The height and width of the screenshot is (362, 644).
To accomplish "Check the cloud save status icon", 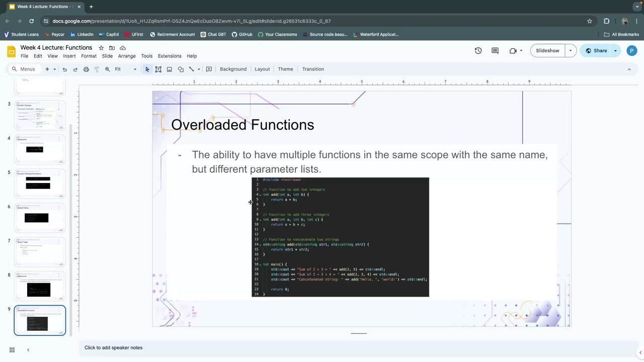I will (123, 48).
